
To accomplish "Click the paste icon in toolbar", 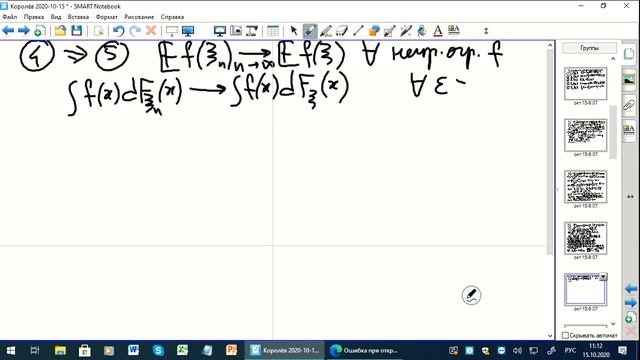I will pyautogui.click(x=98, y=31).
